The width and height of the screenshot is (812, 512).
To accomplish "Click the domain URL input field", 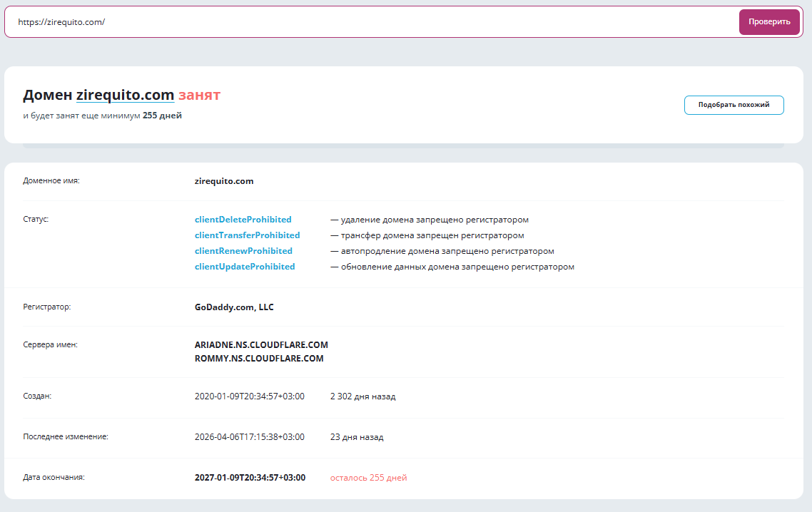I will 371,22.
